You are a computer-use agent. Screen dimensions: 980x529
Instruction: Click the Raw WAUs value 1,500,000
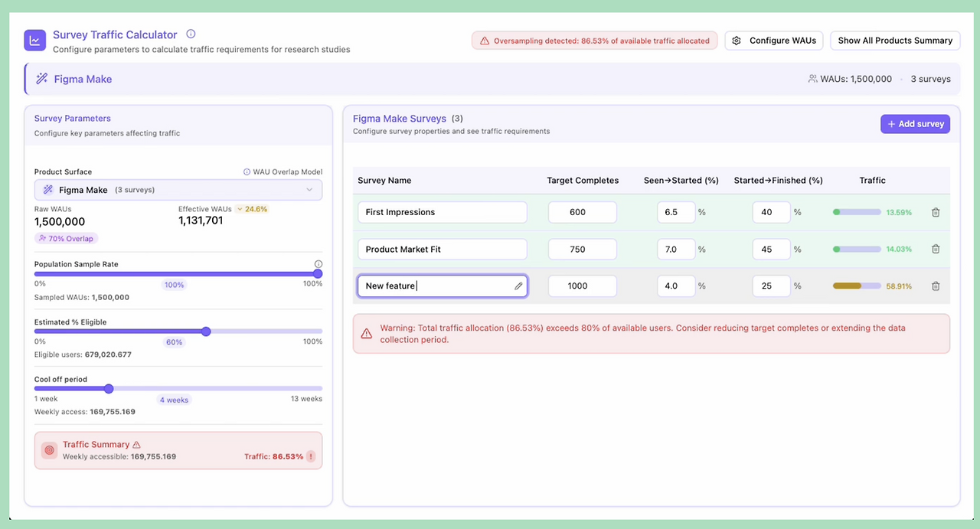(x=60, y=222)
